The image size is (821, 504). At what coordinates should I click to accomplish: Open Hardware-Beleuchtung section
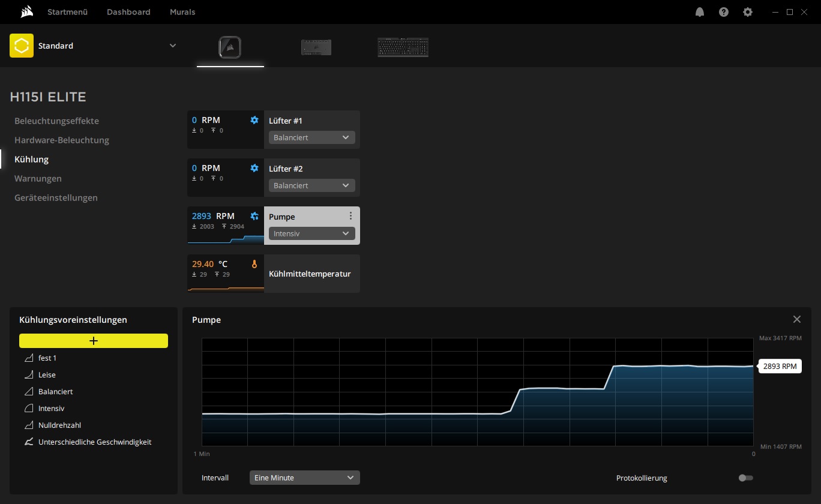click(x=62, y=140)
